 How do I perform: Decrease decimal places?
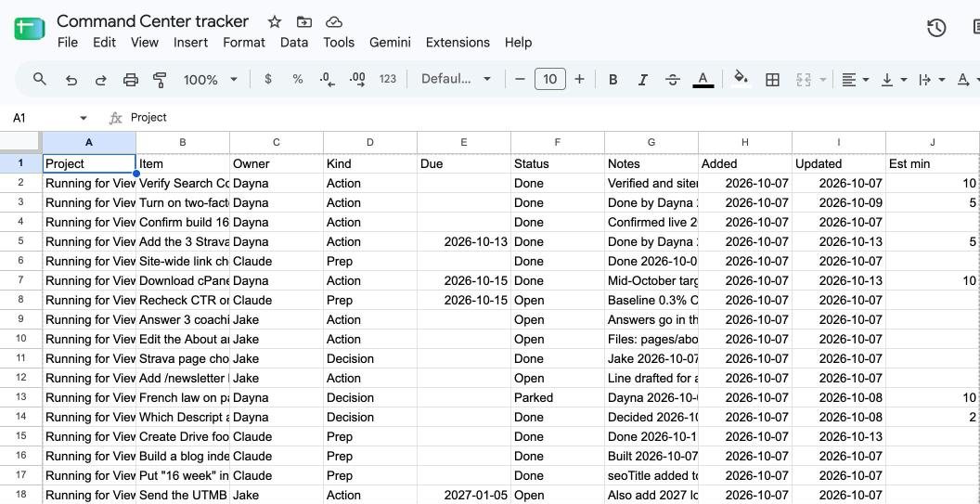pyautogui.click(x=327, y=80)
